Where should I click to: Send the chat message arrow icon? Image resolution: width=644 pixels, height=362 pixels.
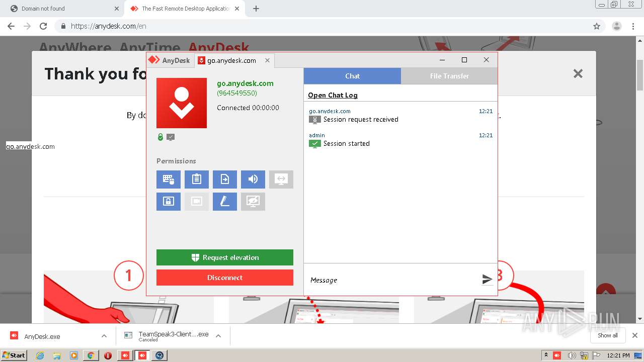(487, 280)
